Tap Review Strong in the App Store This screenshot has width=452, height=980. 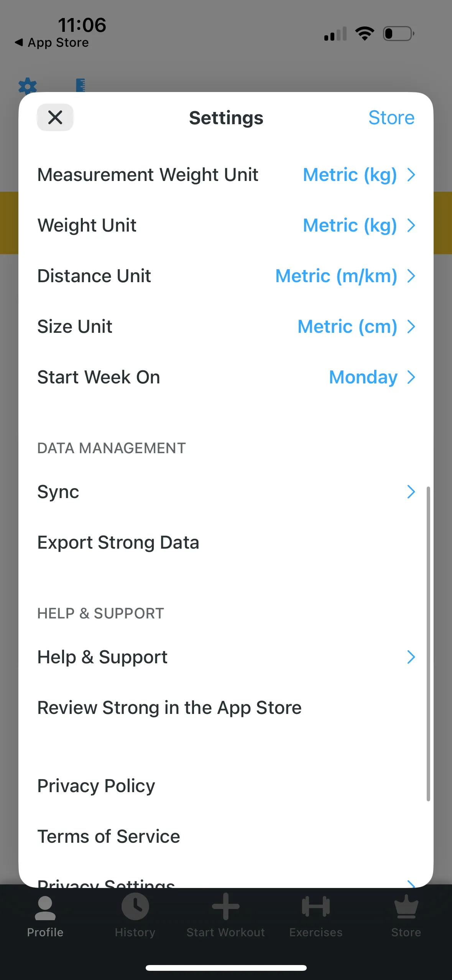click(169, 708)
